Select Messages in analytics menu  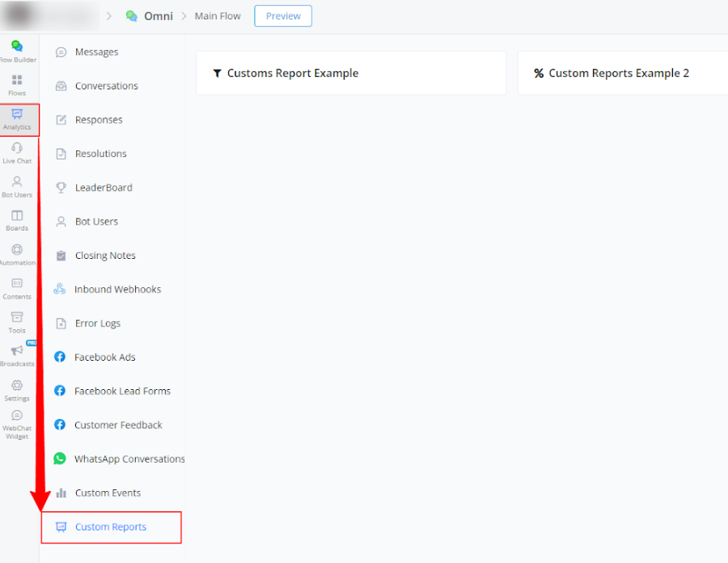(96, 53)
